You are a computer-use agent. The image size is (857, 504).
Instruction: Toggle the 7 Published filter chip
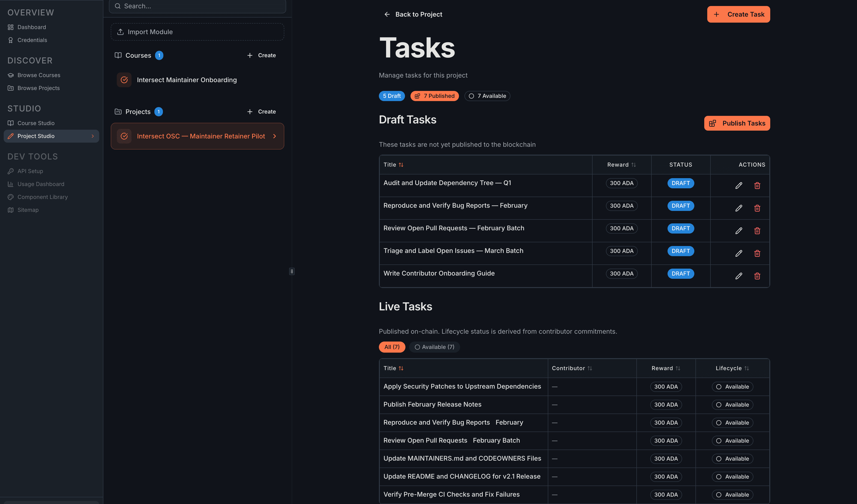click(435, 96)
